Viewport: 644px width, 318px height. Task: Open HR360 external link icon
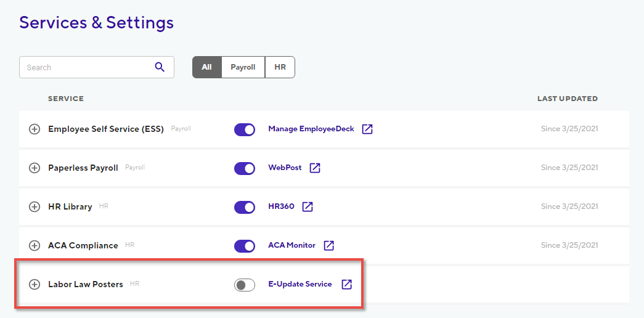tap(308, 206)
